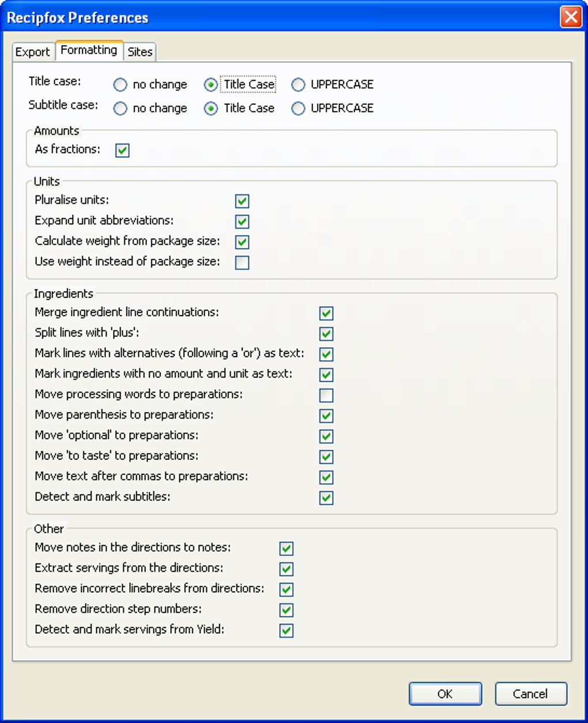Disable Calculate weight from package size
The width and height of the screenshot is (588, 723).
(x=242, y=242)
